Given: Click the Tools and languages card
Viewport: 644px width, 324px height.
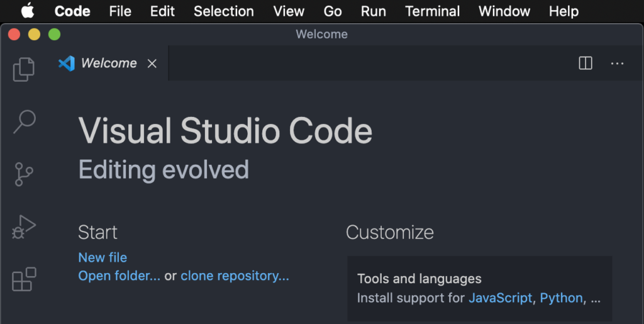Looking at the screenshot, I should click(480, 289).
